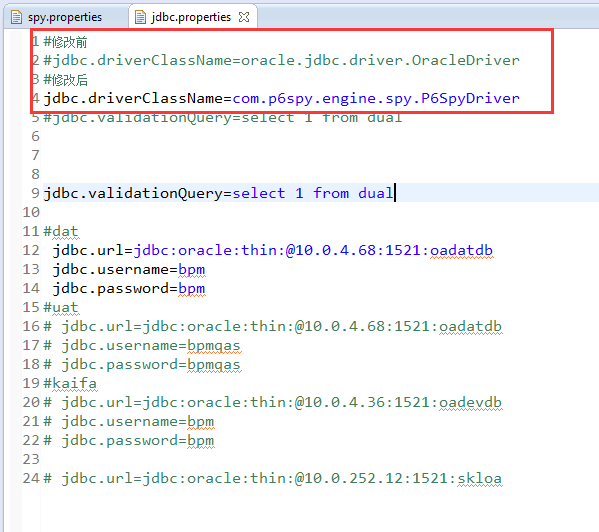Click the oadevdb jdbc.url line 20
This screenshot has width=599, height=532.
(x=273, y=403)
